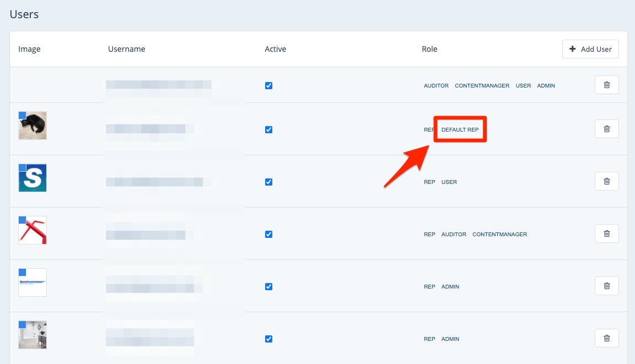Select the DEFAULT REP role tag
The height and width of the screenshot is (364, 635).
pos(460,130)
